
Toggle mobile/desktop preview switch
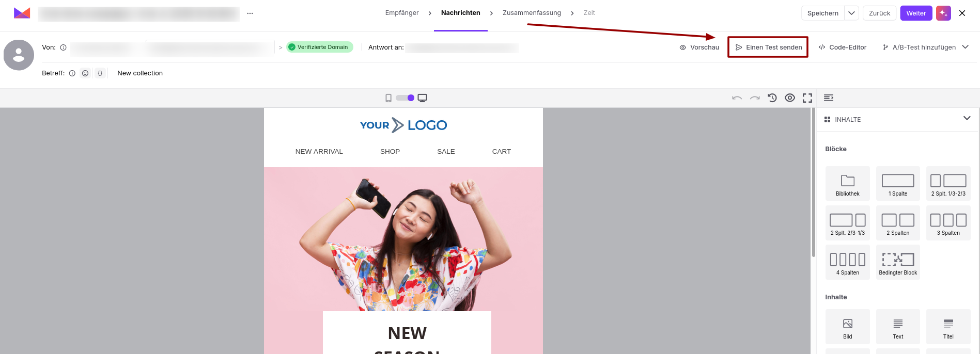pyautogui.click(x=405, y=98)
